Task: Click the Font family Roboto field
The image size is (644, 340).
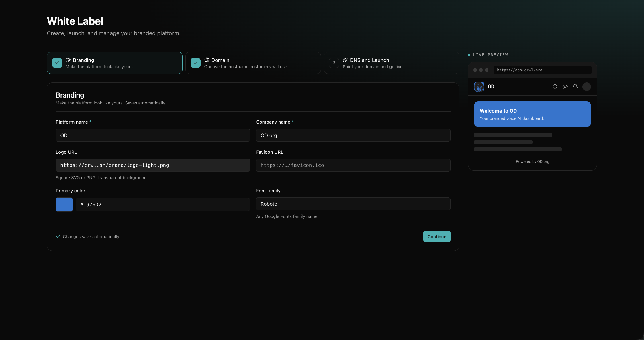Action: click(x=353, y=204)
